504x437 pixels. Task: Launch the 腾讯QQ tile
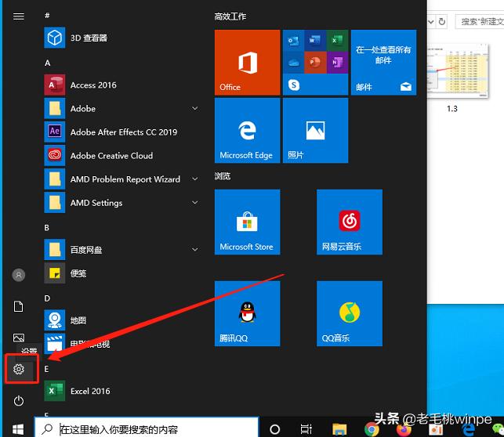pyautogui.click(x=247, y=313)
